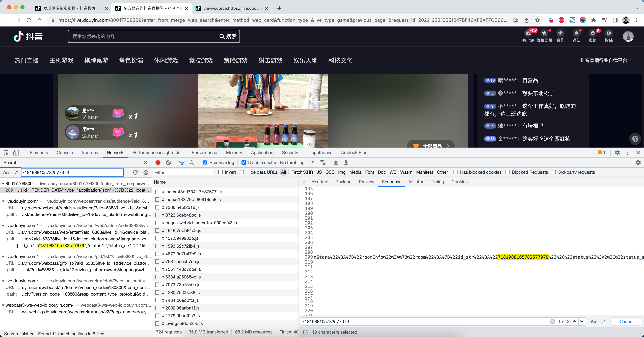Pretty print response with braces icon
Image resolution: width=644 pixels, height=337 pixels.
(x=305, y=332)
